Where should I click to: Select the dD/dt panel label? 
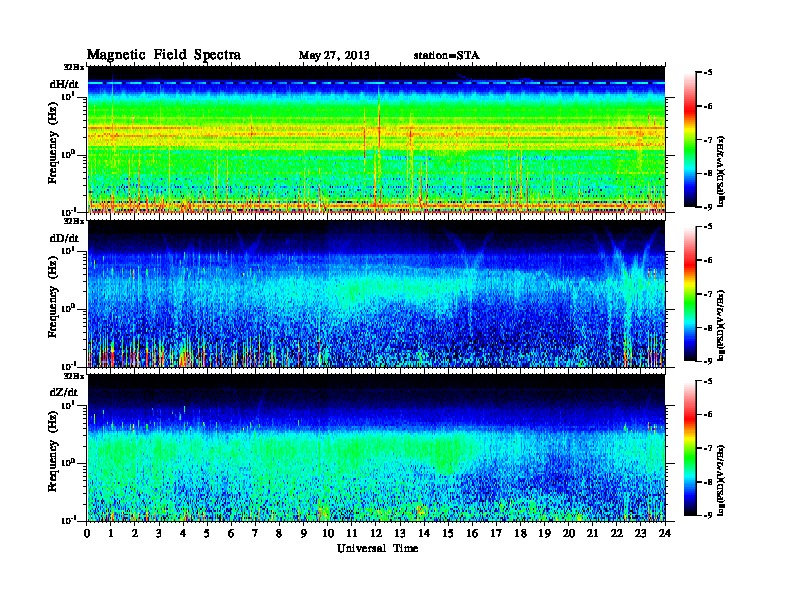64,238
